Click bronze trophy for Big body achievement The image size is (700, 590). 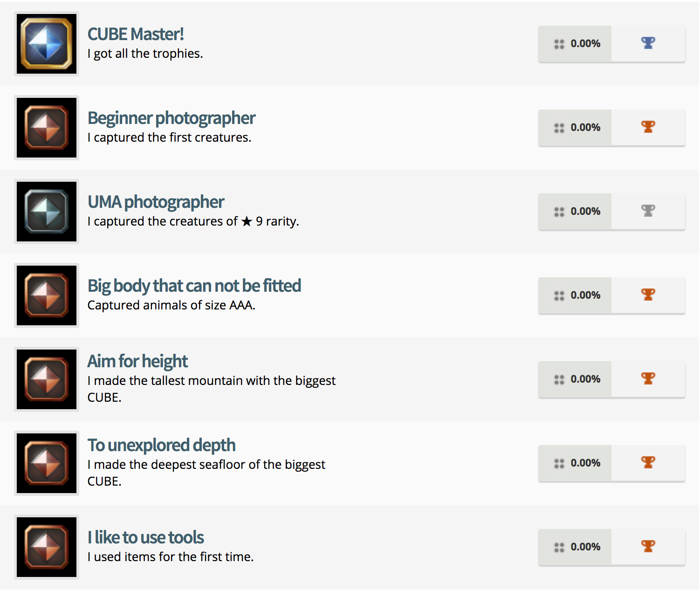pyautogui.click(x=648, y=295)
